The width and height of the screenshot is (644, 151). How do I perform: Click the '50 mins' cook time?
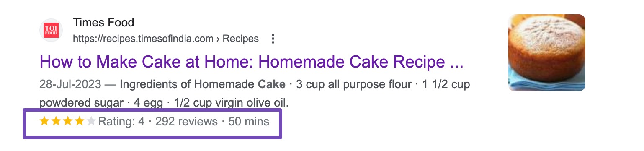[249, 122]
